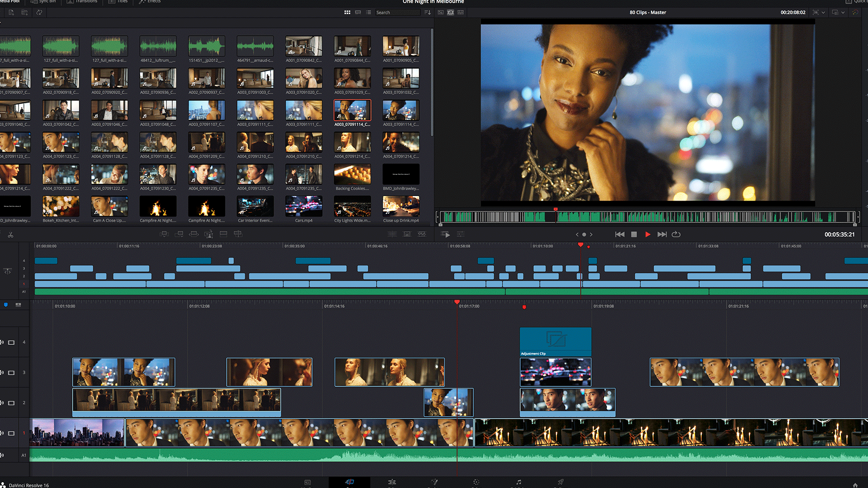Click the Import Media icon
This screenshot has height=488, width=868.
11,13
